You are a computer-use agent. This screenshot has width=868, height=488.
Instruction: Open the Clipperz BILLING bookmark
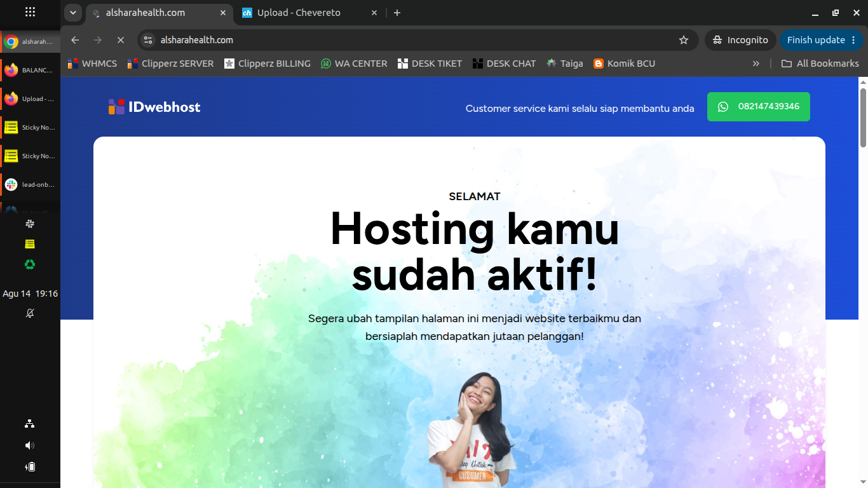268,64
